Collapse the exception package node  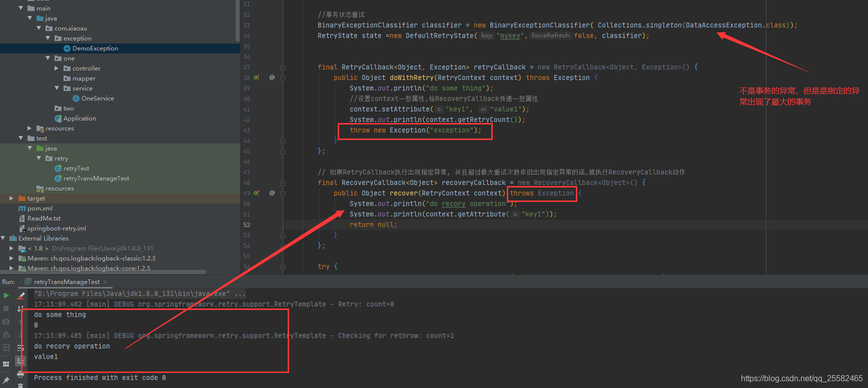48,38
